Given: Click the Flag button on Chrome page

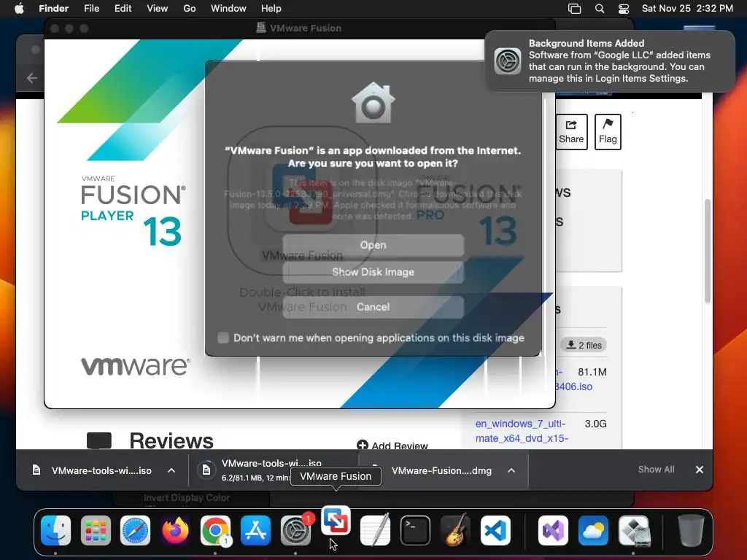Looking at the screenshot, I should 608,132.
